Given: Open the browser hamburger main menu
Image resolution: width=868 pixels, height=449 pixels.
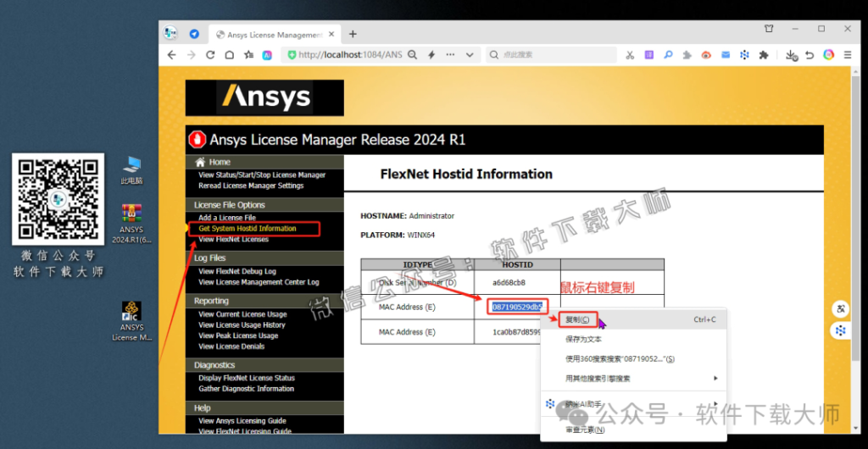Looking at the screenshot, I should coord(848,55).
